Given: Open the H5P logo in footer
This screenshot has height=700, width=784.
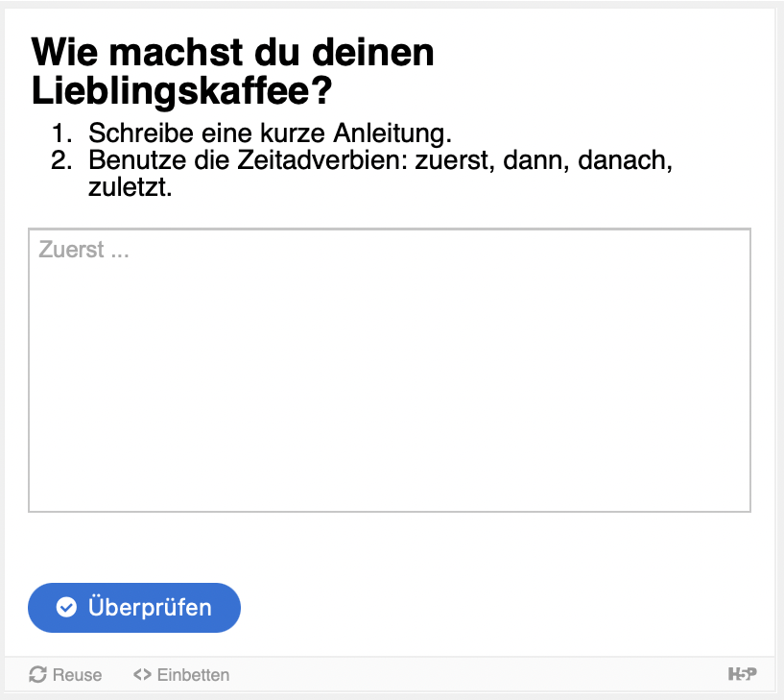Looking at the screenshot, I should tap(742, 675).
